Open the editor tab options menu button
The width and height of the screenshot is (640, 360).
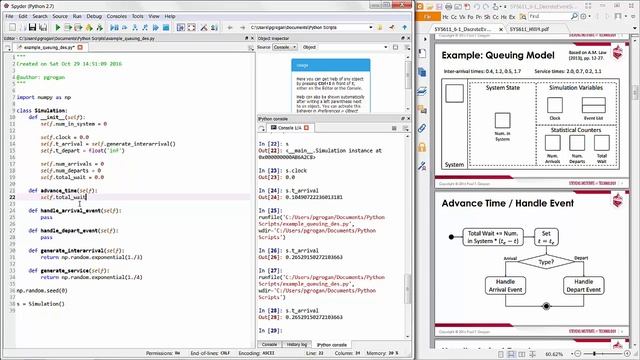pos(251,48)
